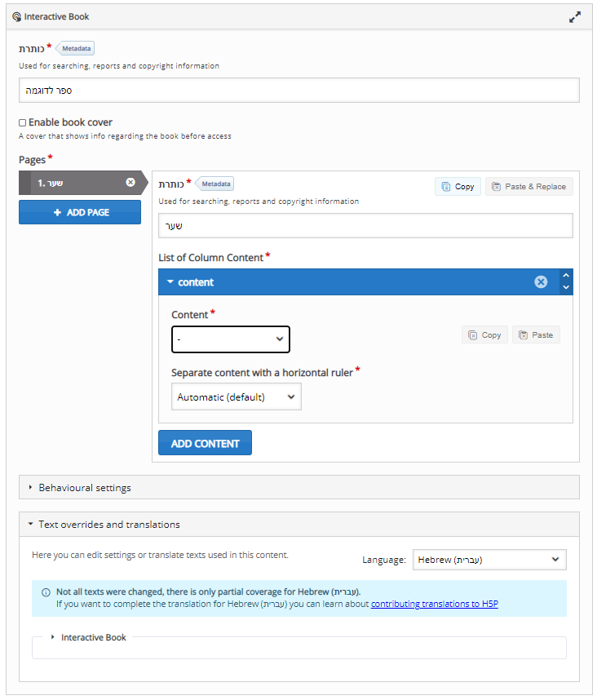
Task: Click the fullscreen expand arrows icon
Action: (575, 17)
